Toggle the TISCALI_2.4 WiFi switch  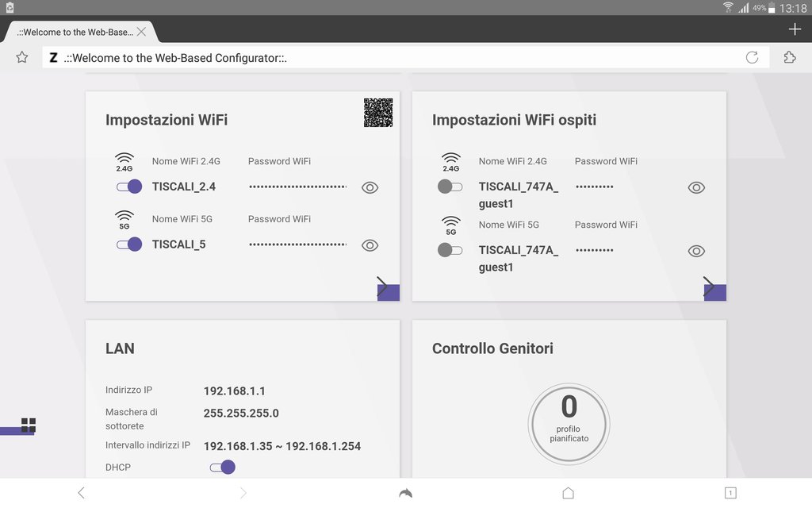point(129,187)
